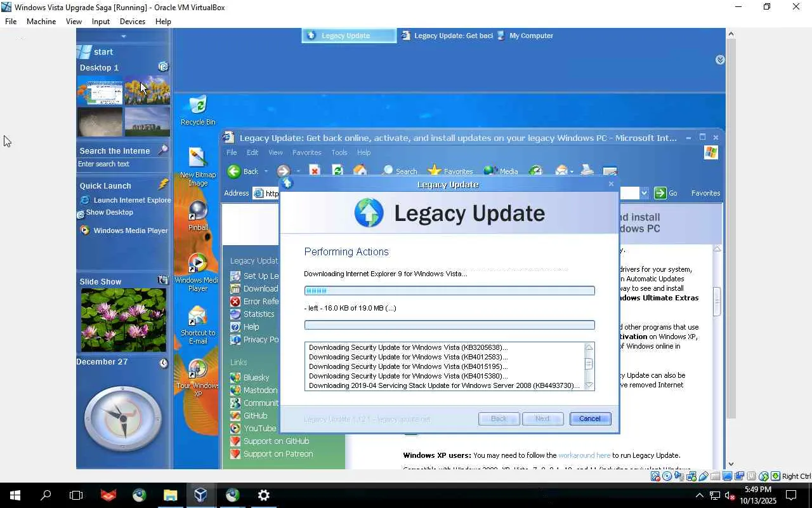The width and height of the screenshot is (812, 508).
Task: Open the Shortcut to E-mail desktop icon
Action: [198, 324]
